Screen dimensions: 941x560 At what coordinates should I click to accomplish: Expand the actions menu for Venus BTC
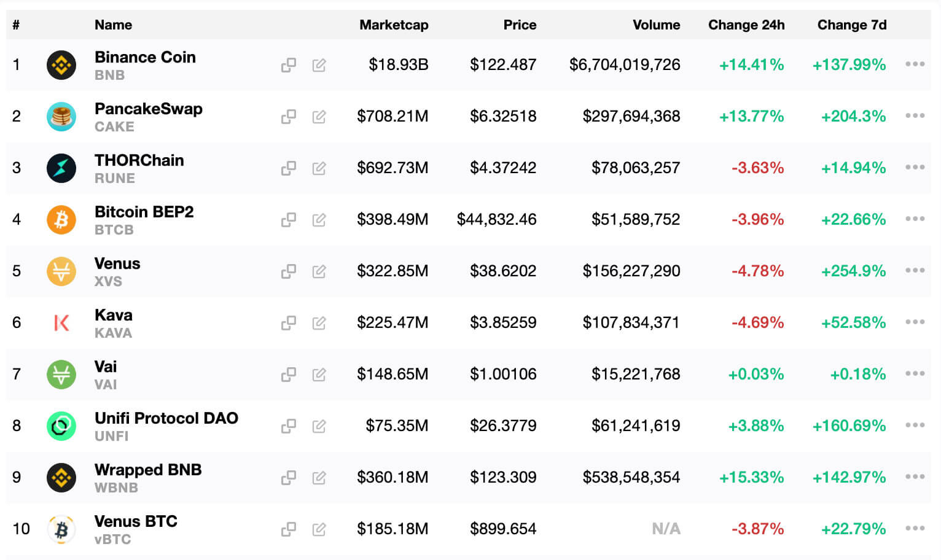(x=915, y=528)
